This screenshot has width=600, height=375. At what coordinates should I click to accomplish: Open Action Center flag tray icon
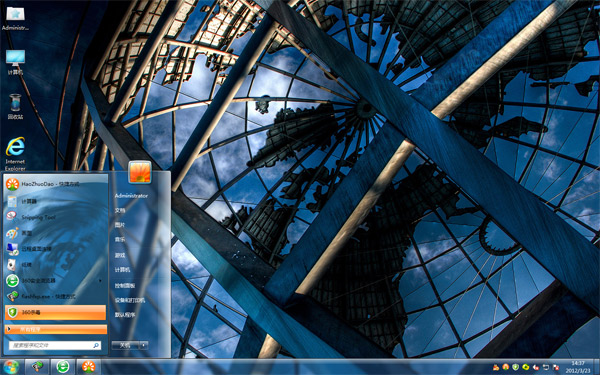(x=556, y=367)
